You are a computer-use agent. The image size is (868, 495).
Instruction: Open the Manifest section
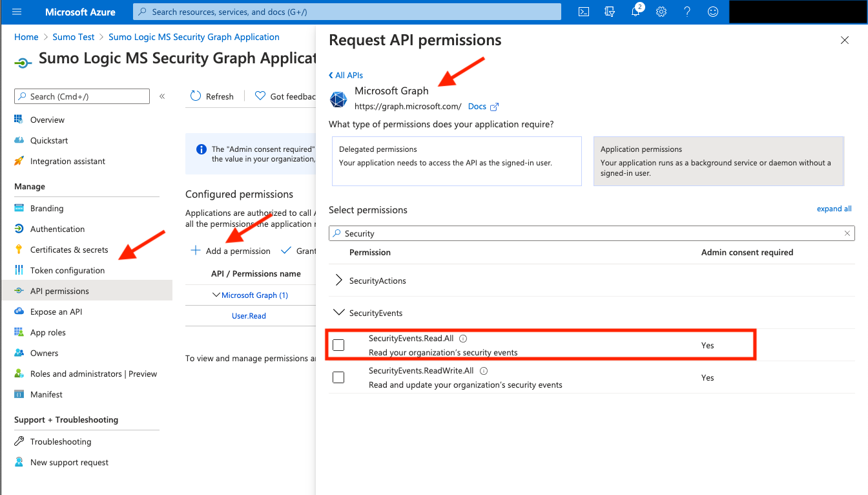[x=45, y=394]
